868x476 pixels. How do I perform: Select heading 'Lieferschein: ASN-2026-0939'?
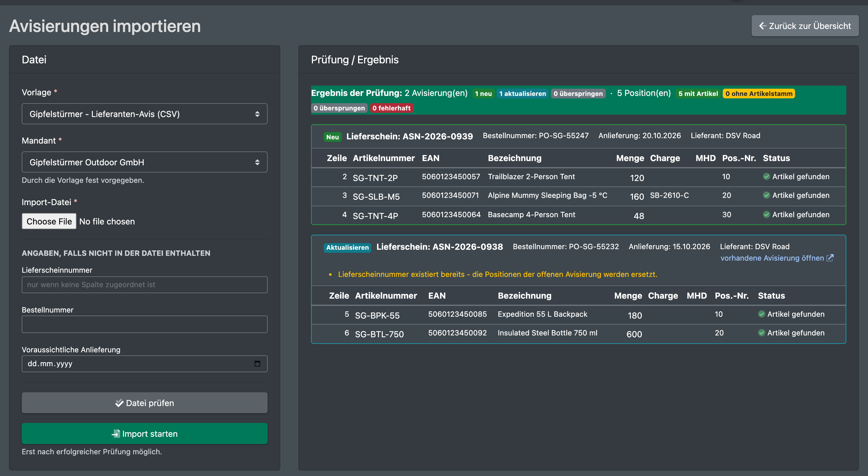tap(410, 136)
